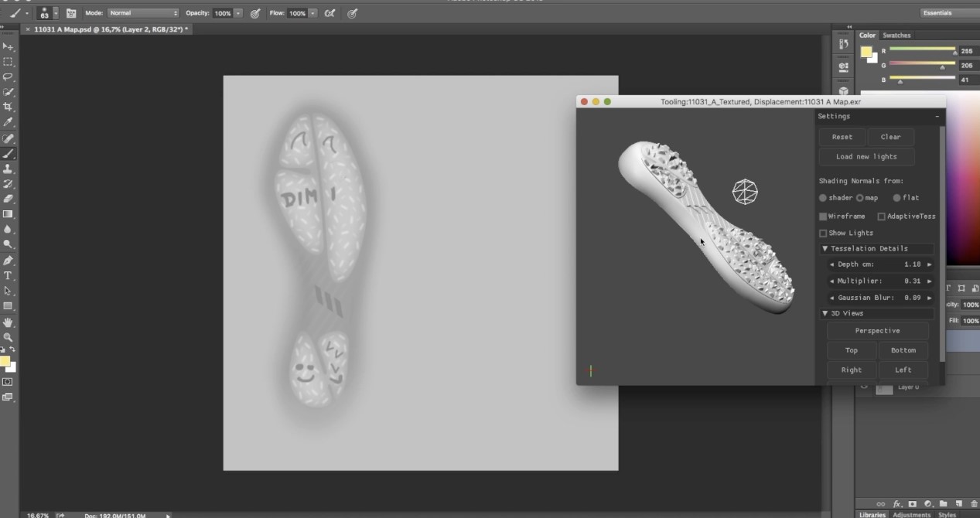
Task: Select the Lasso tool
Action: tap(8, 77)
